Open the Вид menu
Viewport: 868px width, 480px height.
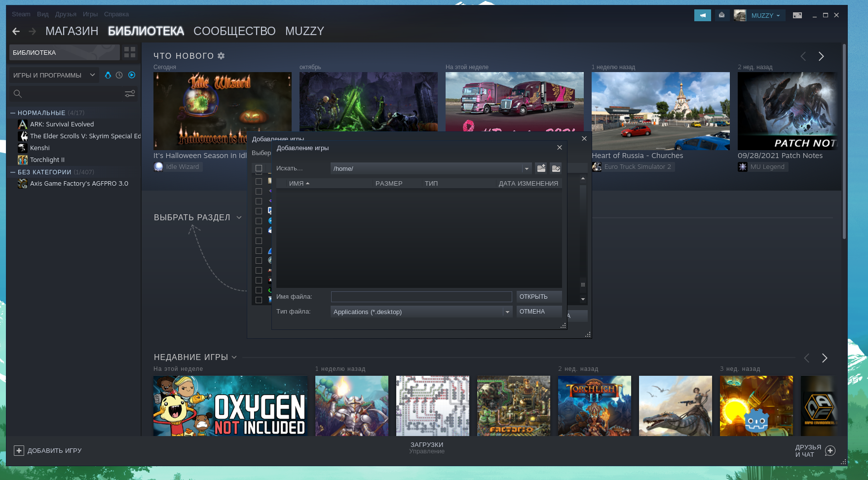43,14
